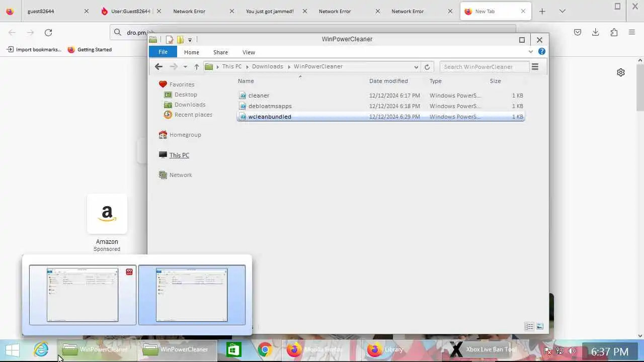644x362 pixels.
Task: Select the second WinPowerCleaner preview thumbnail
Action: (192, 295)
